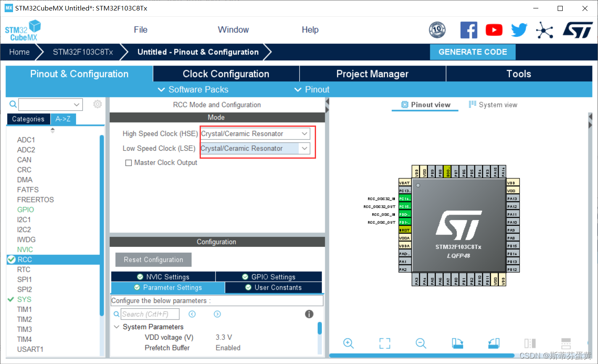
Task: Select the PA9 pin on the chip
Action: coord(513,230)
